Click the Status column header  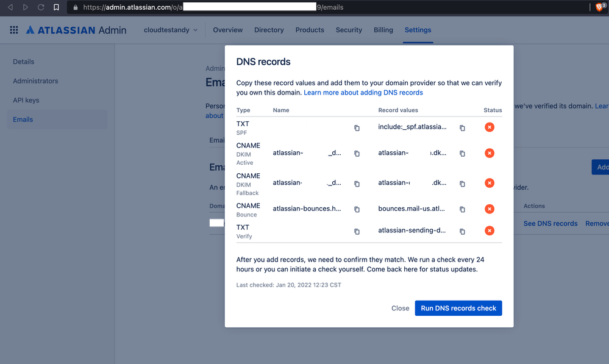493,110
